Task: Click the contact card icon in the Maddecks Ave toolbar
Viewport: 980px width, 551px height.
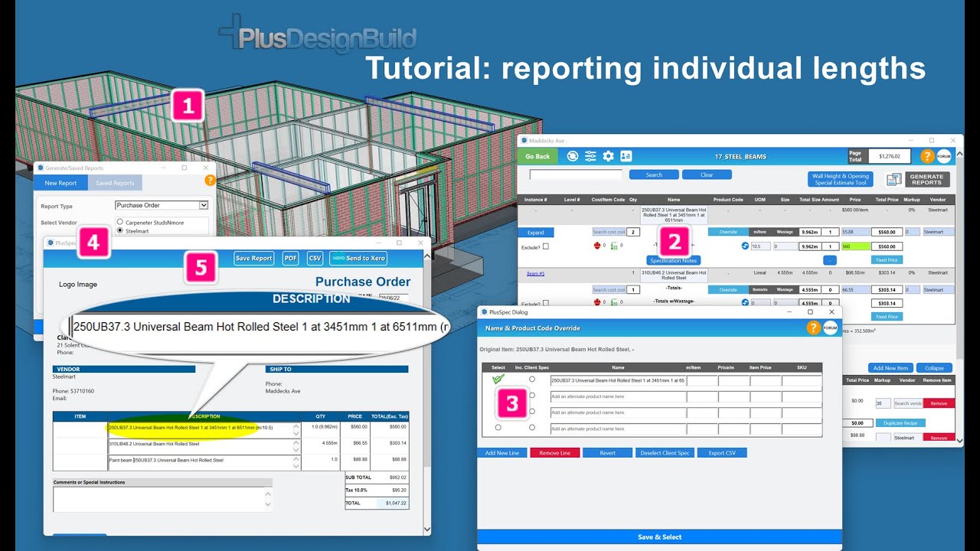Action: [626, 156]
